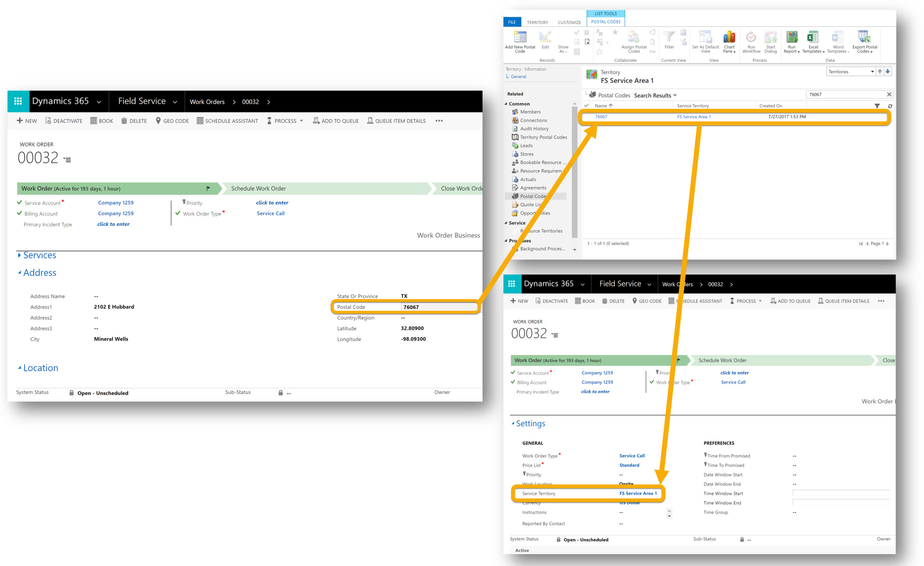Viewport: 924px width, 566px height.
Task: Sort grid by Name column header
Action: [x=603, y=106]
